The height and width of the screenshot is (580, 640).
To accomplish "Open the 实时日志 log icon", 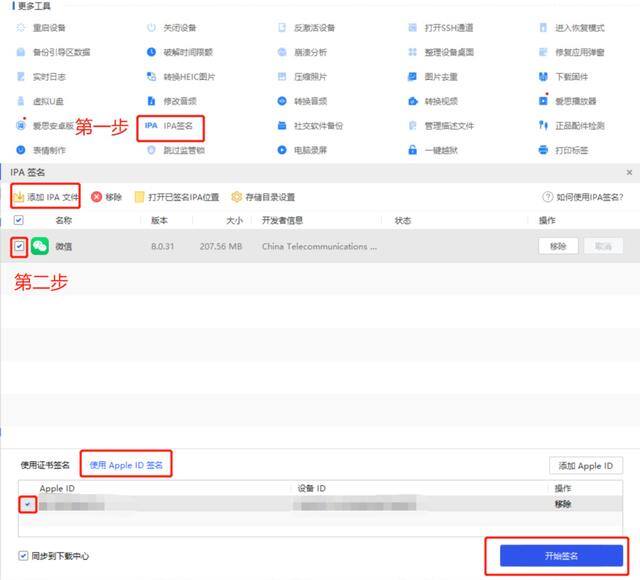I will [x=20, y=77].
